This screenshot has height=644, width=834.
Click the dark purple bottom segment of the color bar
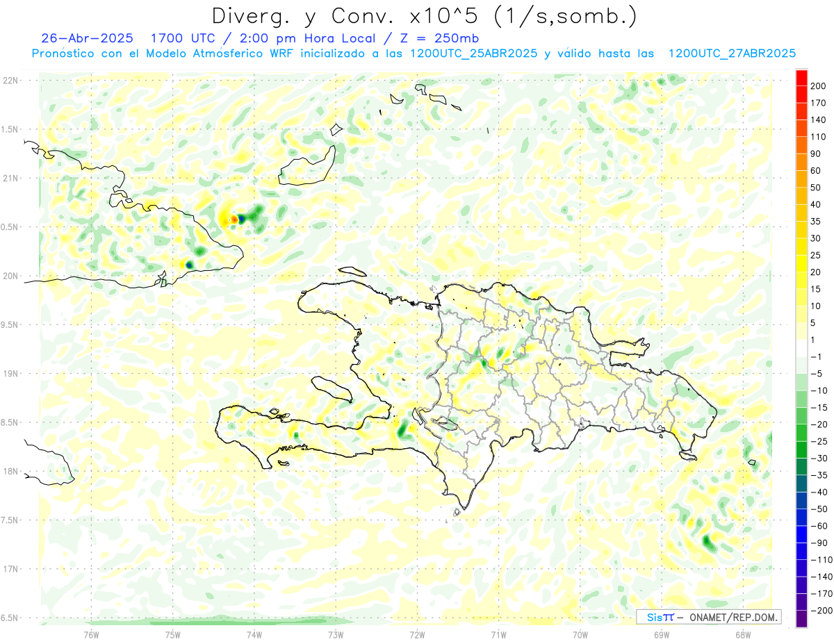801,619
